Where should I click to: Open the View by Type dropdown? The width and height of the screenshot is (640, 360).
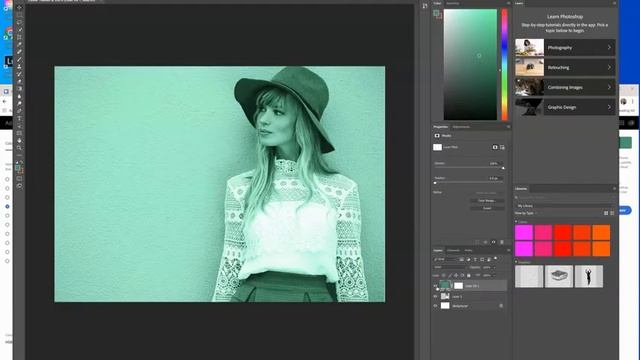[526, 213]
